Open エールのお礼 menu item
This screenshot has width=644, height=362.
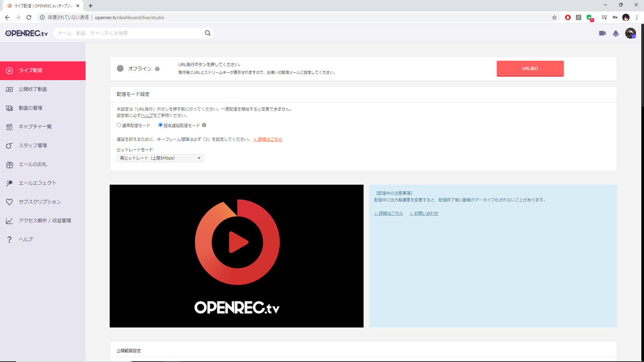[x=42, y=164]
